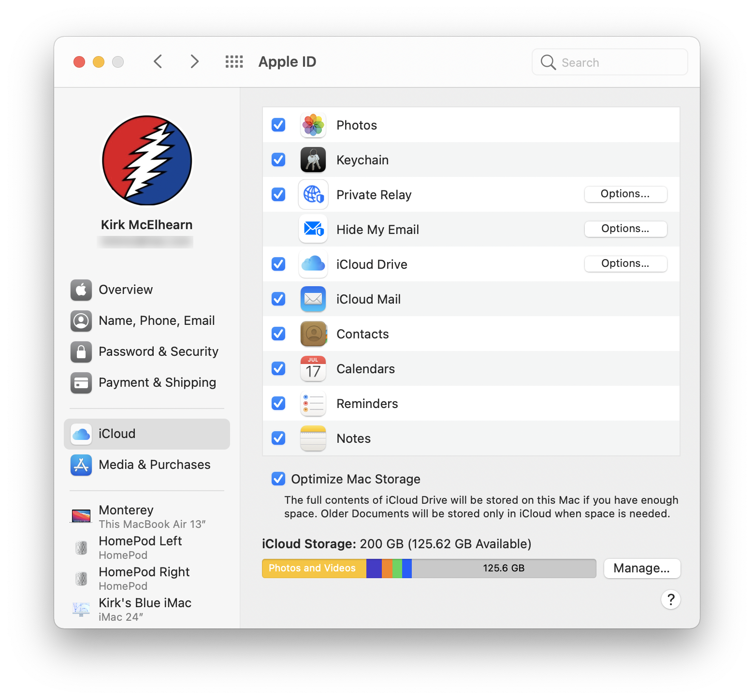Open help with the question mark button
The height and width of the screenshot is (700, 754).
pyautogui.click(x=671, y=599)
